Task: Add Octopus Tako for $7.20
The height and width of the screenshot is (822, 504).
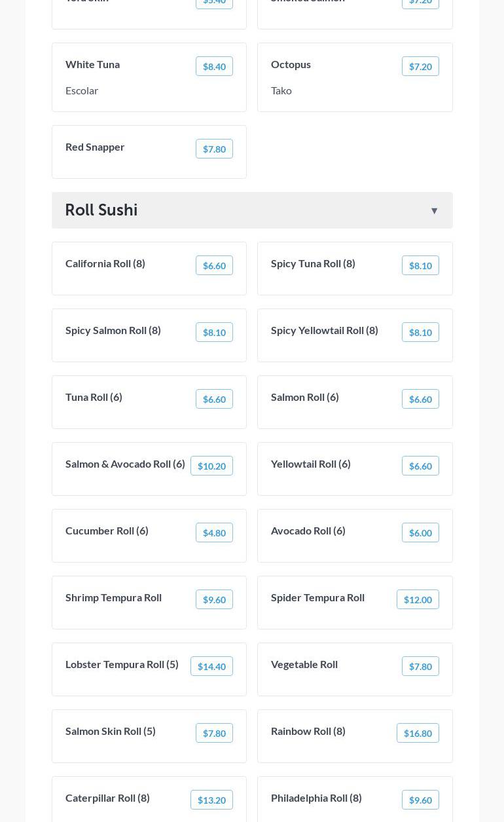Action: (420, 66)
